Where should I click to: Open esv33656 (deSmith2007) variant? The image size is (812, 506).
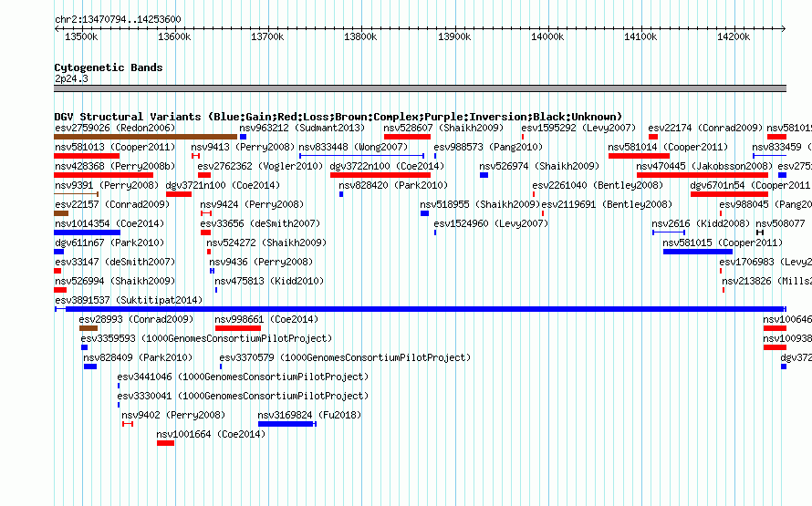[x=260, y=223]
